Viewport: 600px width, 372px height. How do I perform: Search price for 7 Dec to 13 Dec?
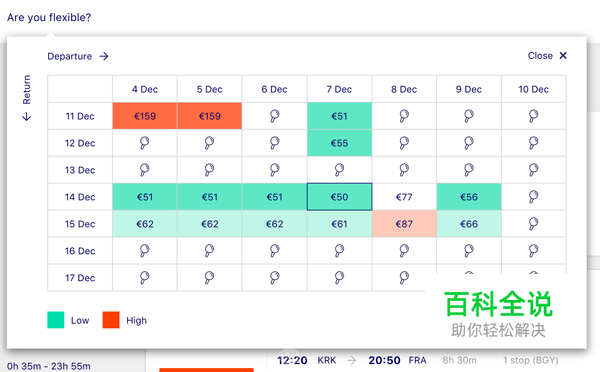click(339, 170)
